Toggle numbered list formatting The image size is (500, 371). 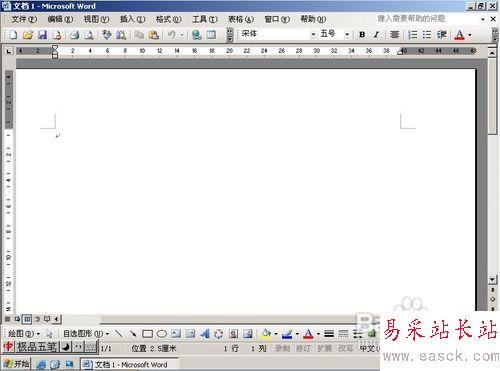point(413,35)
